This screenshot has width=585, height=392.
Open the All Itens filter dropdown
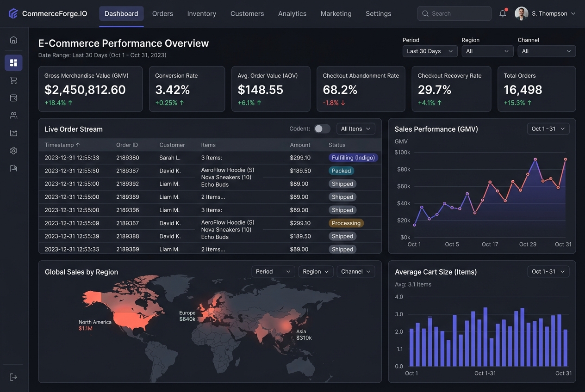[355, 129]
